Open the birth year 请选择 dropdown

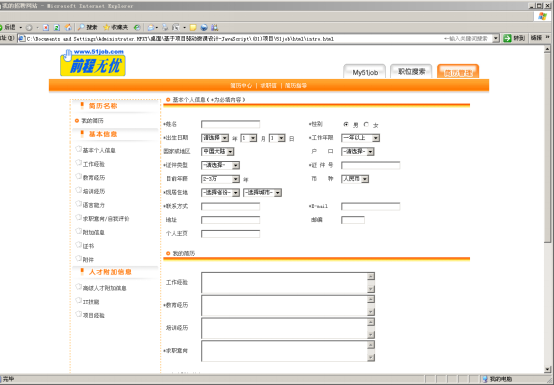(215, 138)
